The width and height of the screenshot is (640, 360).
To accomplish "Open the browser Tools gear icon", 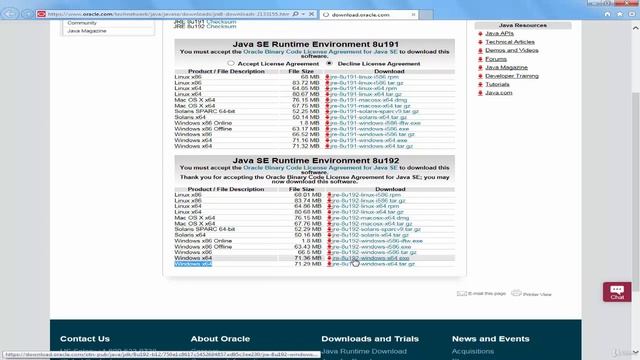I will 632,14.
